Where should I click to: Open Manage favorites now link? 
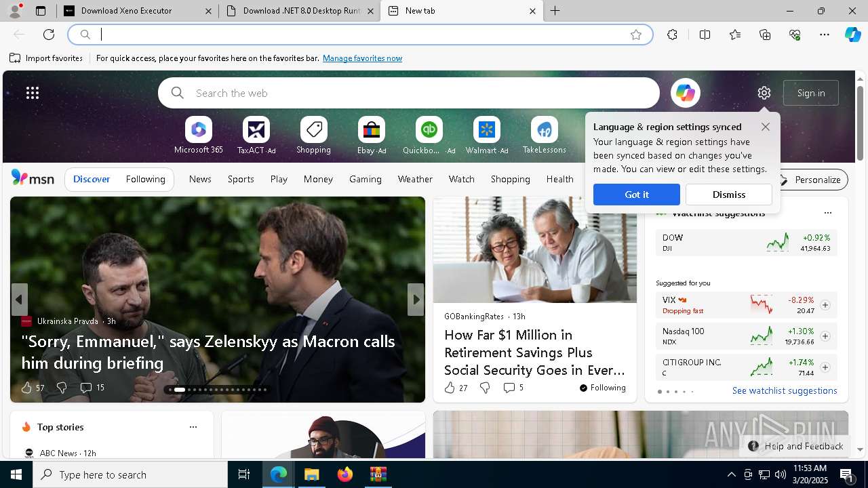tap(362, 58)
